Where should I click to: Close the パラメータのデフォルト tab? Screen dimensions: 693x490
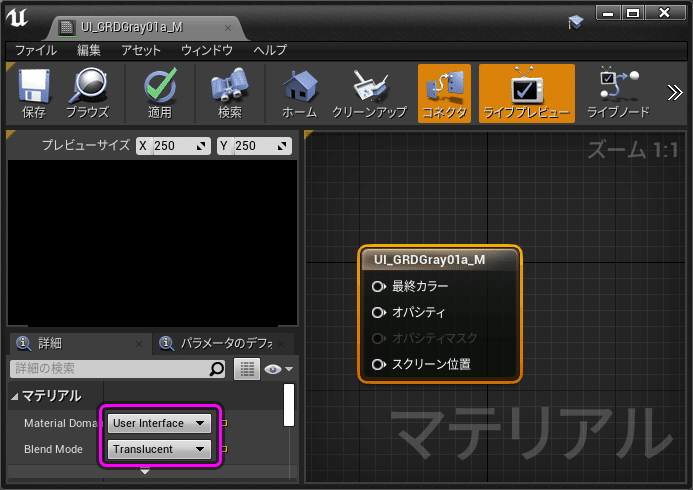[x=282, y=343]
